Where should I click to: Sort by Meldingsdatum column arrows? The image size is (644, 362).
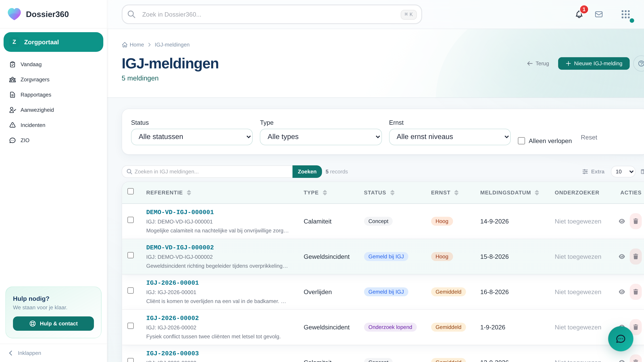pos(537,193)
